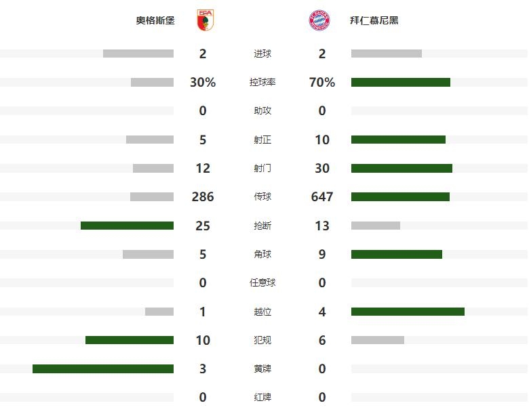Viewport: 529px width, 420px height.
Task: Open the 拜仁慕尼黑 team name link
Action: coord(374,20)
